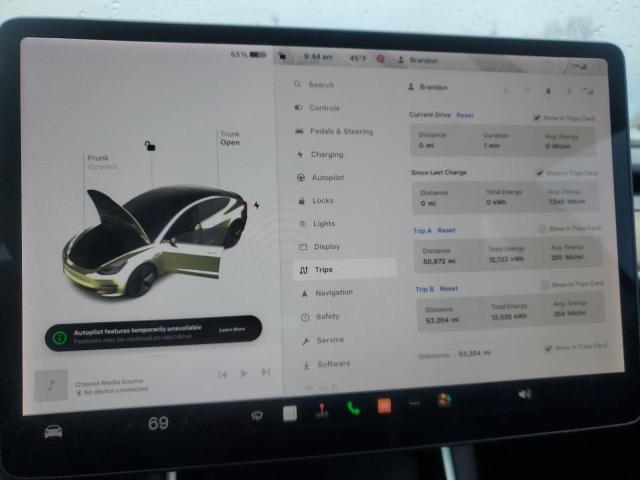Reset Trip A

447,230
